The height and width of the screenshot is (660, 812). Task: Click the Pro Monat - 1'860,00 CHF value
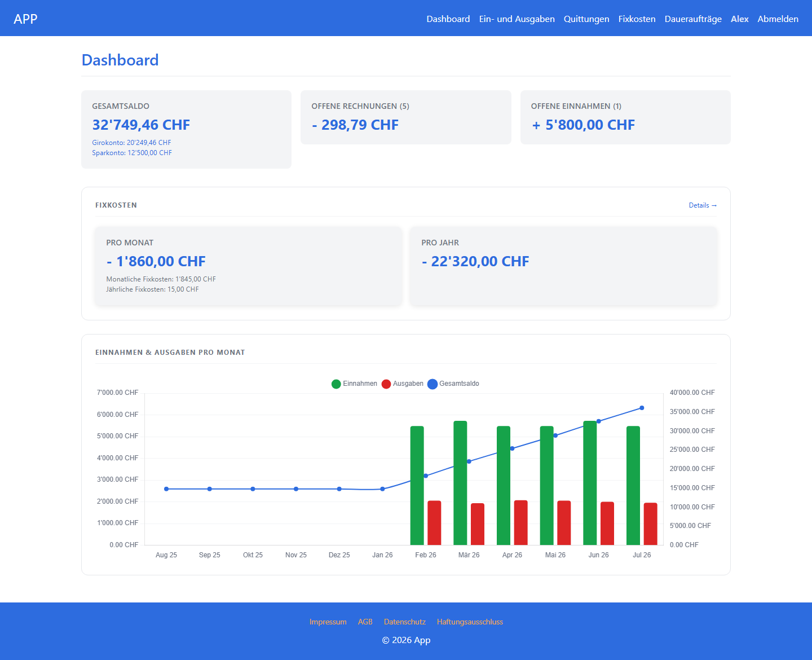pos(156,261)
